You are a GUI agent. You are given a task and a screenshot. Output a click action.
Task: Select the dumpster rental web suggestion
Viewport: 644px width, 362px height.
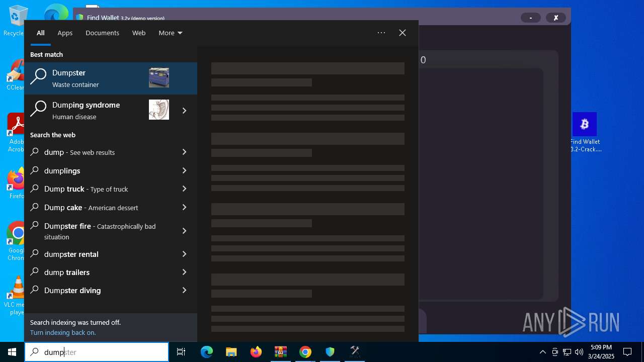point(99,254)
